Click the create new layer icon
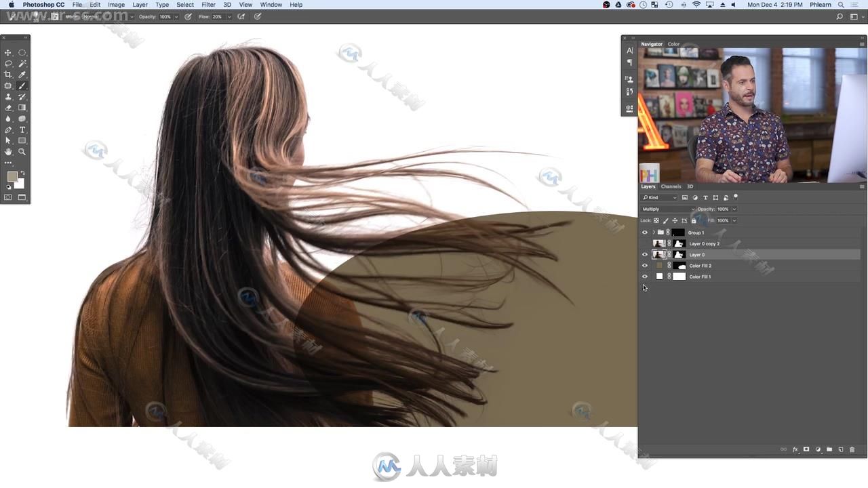The width and height of the screenshot is (868, 488). click(x=841, y=449)
